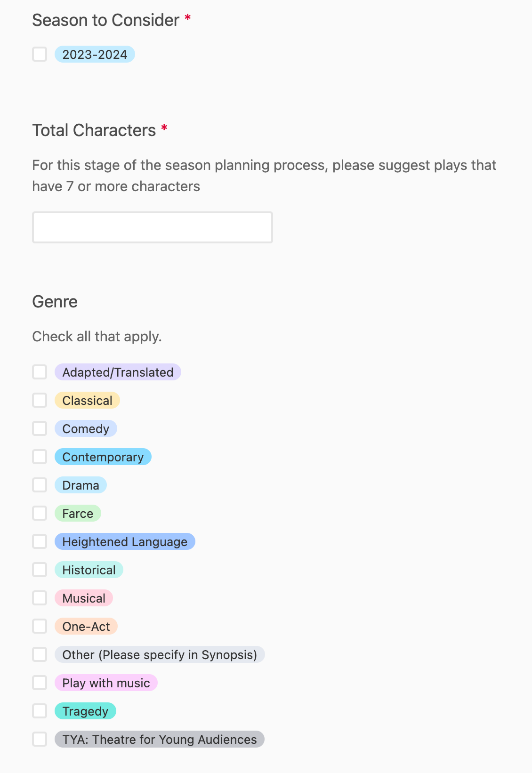Enable the Contemporary genre option
532x773 pixels.
[x=40, y=457]
